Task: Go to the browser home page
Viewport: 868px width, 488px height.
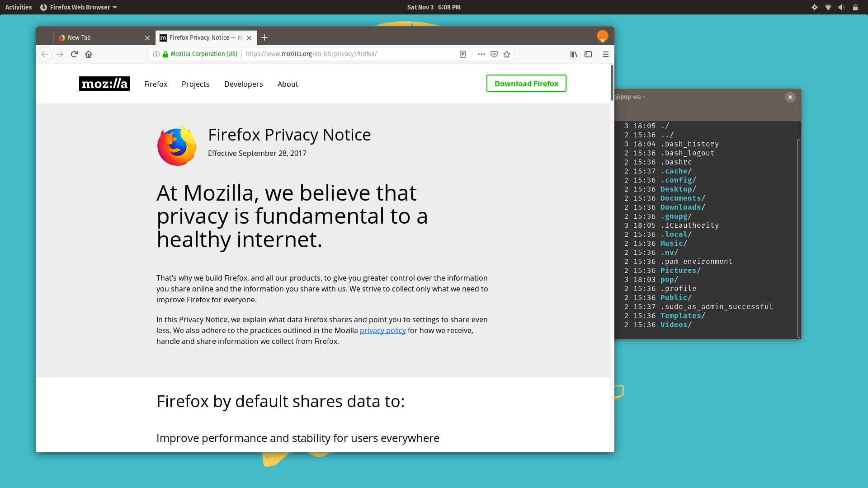Action: click(89, 54)
